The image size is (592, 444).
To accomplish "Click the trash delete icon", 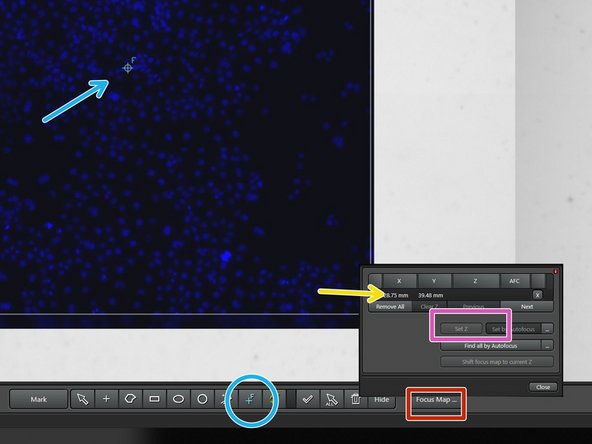I will pyautogui.click(x=355, y=399).
